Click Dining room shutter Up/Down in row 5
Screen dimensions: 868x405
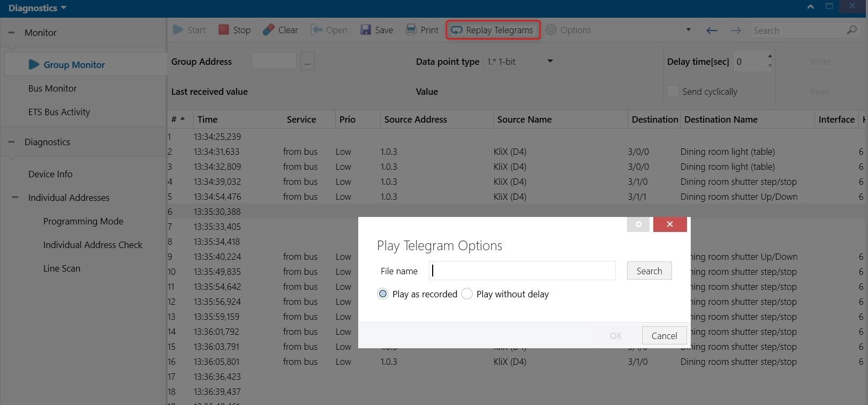coord(739,197)
